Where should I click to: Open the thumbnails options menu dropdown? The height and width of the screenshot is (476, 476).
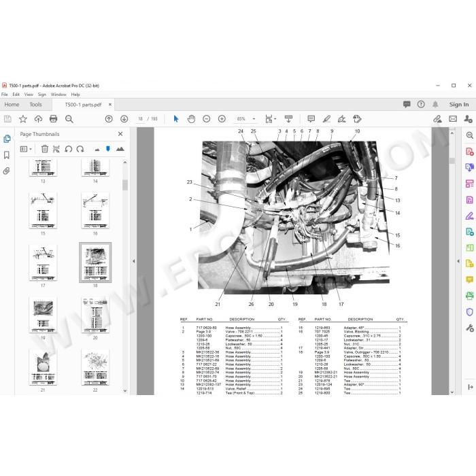pyautogui.click(x=26, y=149)
